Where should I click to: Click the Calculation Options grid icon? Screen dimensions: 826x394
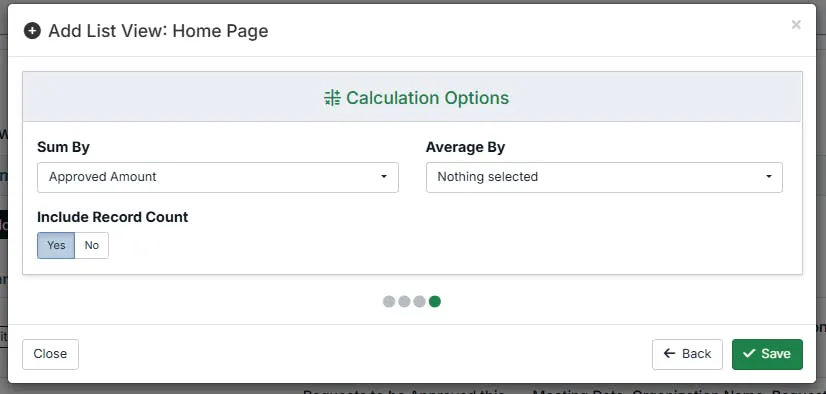332,98
